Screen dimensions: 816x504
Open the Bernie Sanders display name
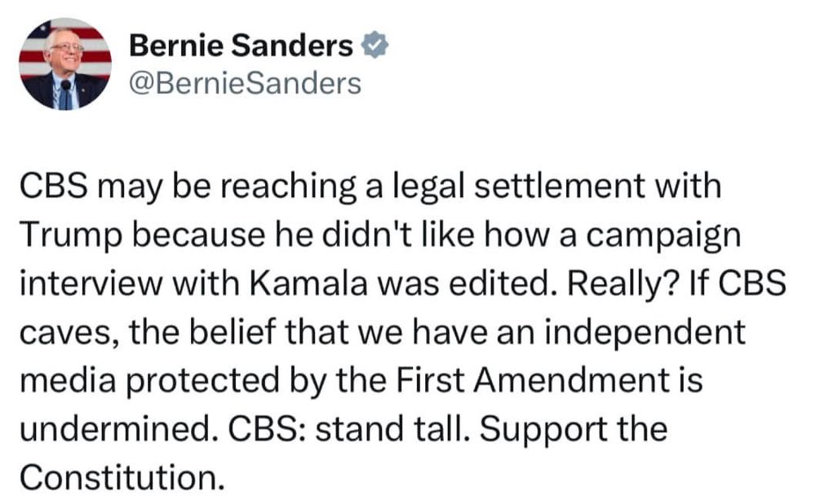(x=242, y=47)
